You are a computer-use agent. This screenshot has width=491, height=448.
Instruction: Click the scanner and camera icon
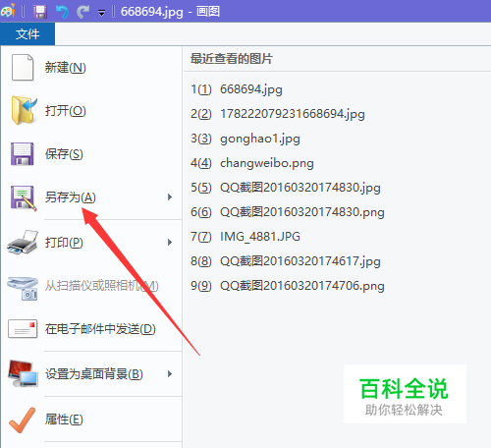tap(23, 288)
